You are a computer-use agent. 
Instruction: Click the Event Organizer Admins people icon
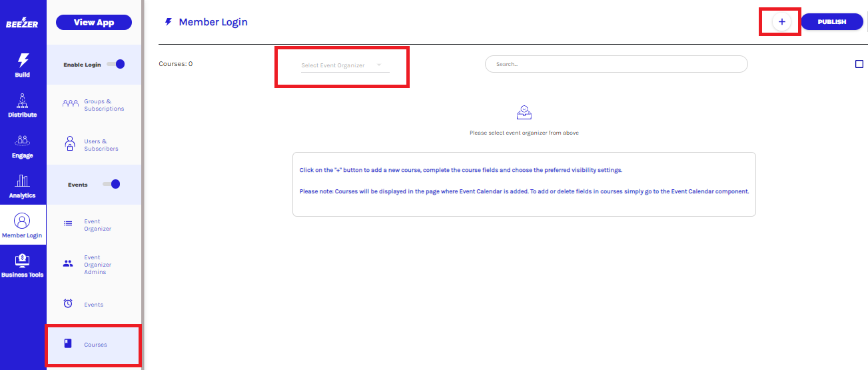pos(68,264)
